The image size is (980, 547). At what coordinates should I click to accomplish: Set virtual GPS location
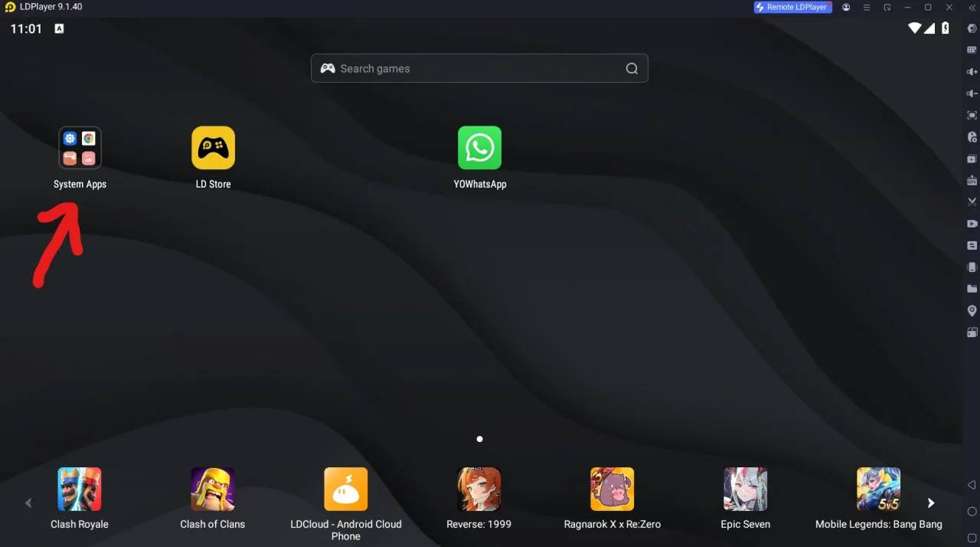972,311
